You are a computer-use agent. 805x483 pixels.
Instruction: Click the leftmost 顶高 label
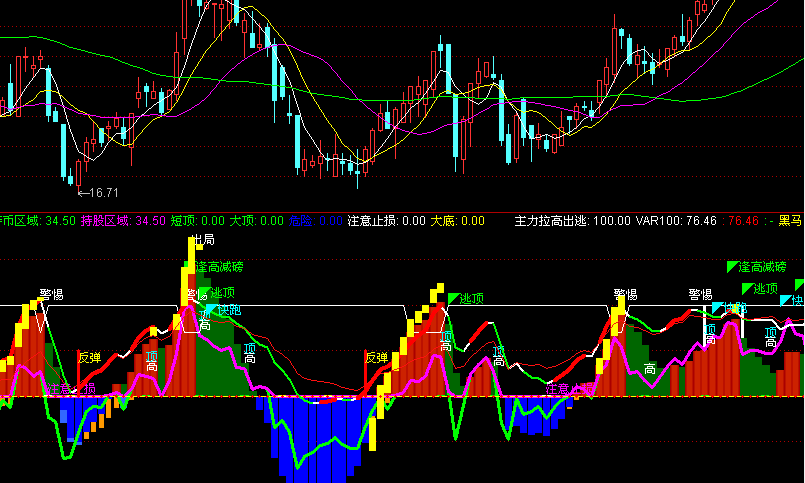point(151,361)
